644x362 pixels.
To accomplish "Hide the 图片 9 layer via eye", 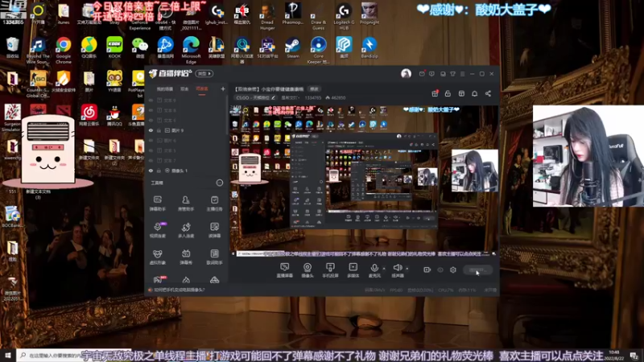I will click(x=151, y=130).
